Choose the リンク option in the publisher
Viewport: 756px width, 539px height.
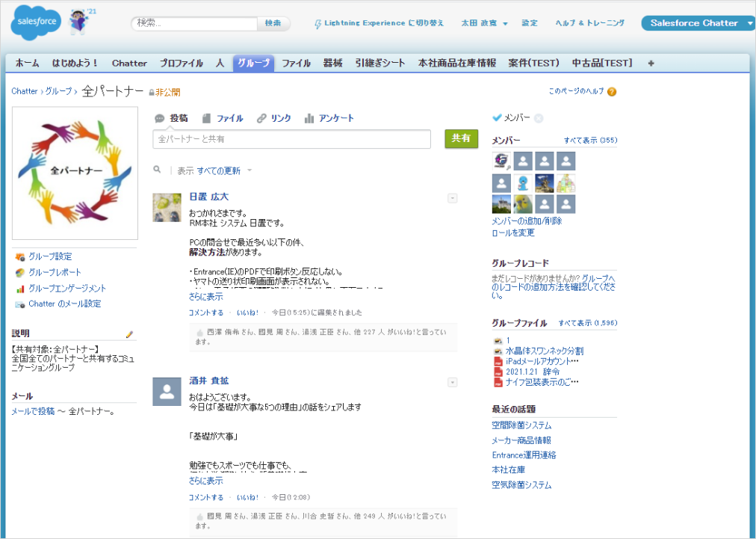[274, 118]
